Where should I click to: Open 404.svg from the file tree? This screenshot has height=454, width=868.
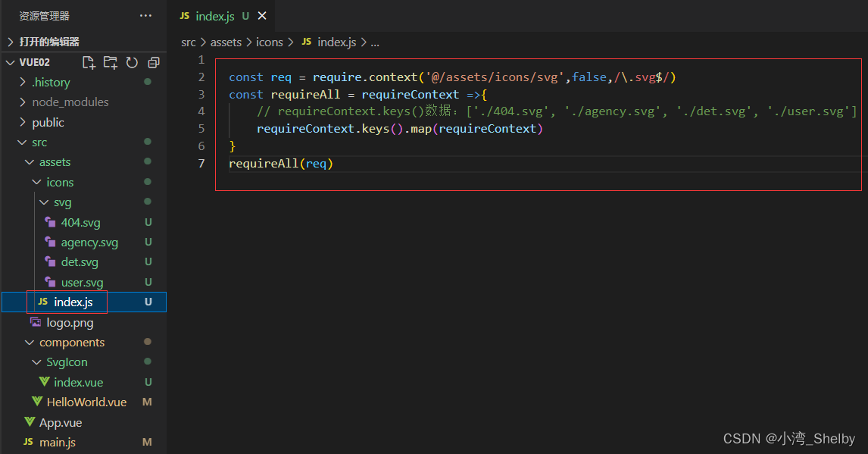point(80,223)
